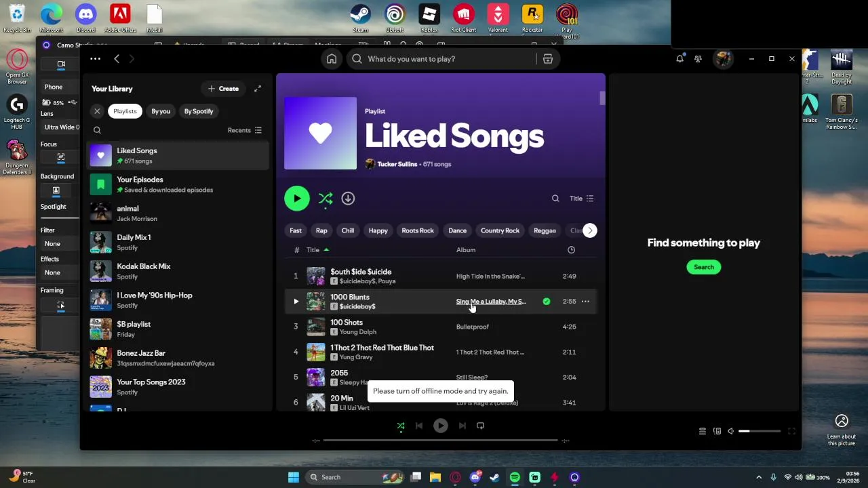Screen dimensions: 868x488
Task: Open the What's New notification bell
Action: point(680,59)
